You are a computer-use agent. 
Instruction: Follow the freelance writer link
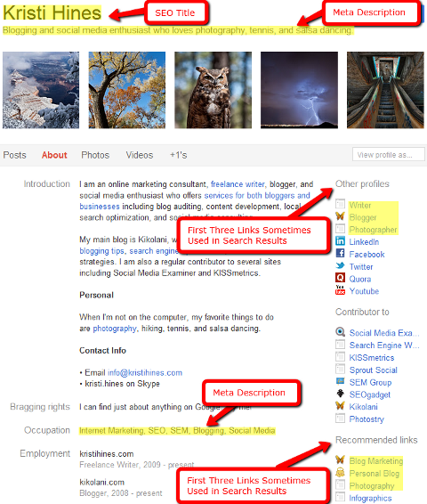[x=238, y=184]
